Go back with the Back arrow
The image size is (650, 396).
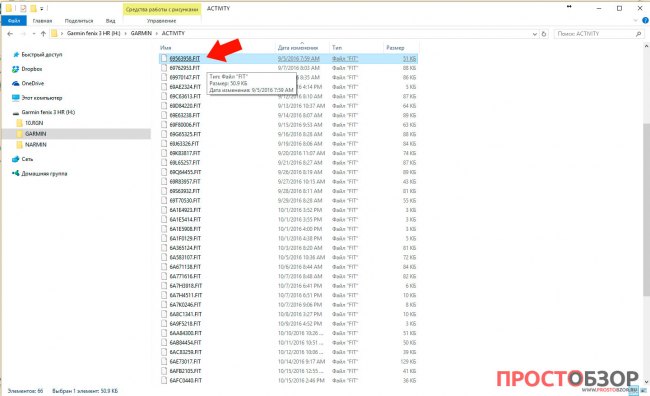(10, 34)
